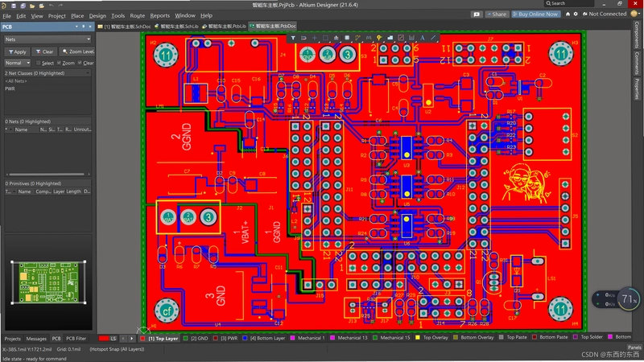Click the Share button
Image resolution: width=644 pixels, height=362 pixels.
[497, 14]
